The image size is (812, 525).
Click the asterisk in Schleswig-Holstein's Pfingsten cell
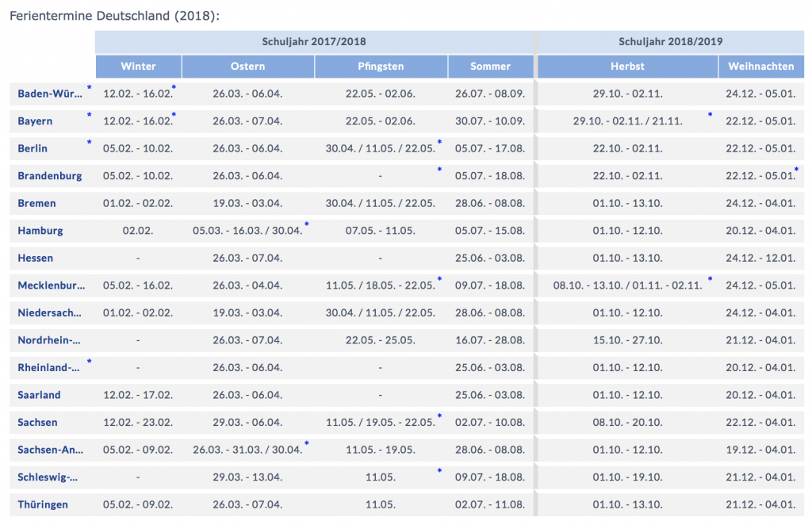[x=439, y=472]
